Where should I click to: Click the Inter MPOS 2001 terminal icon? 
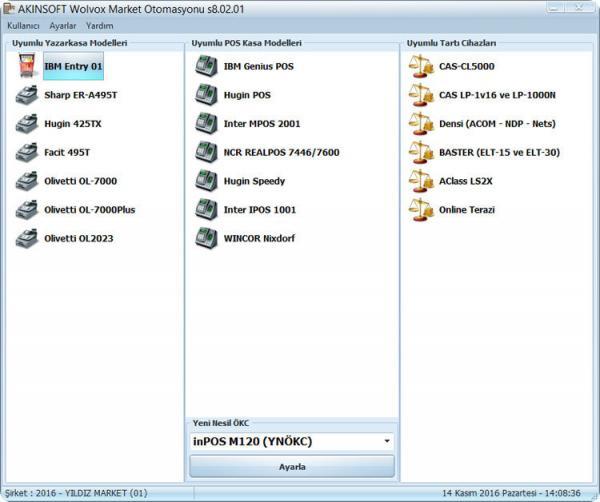point(206,123)
